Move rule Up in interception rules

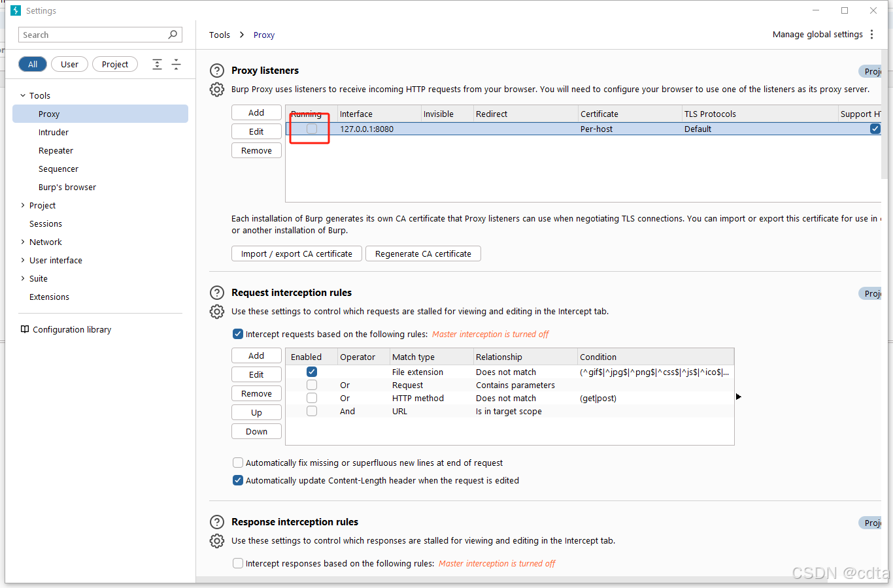tap(256, 412)
